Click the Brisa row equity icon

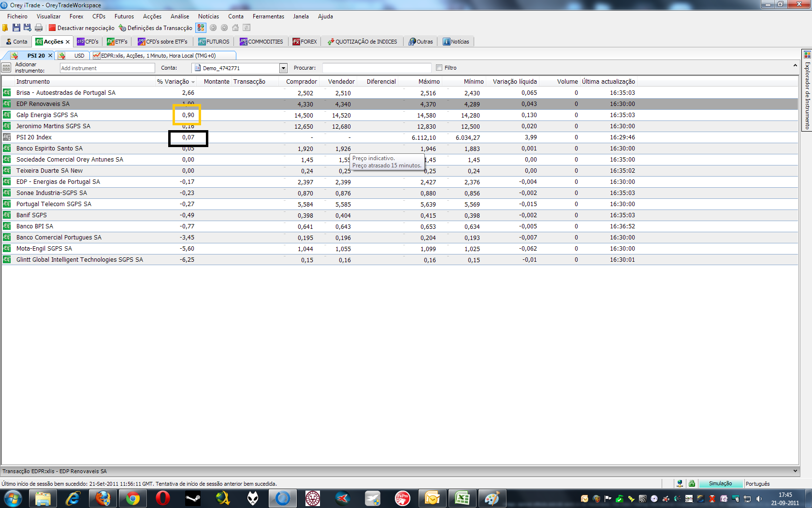tap(7, 92)
